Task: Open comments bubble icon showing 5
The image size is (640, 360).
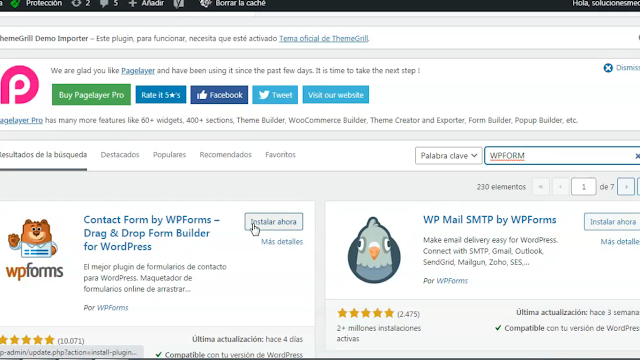Action: point(104,3)
